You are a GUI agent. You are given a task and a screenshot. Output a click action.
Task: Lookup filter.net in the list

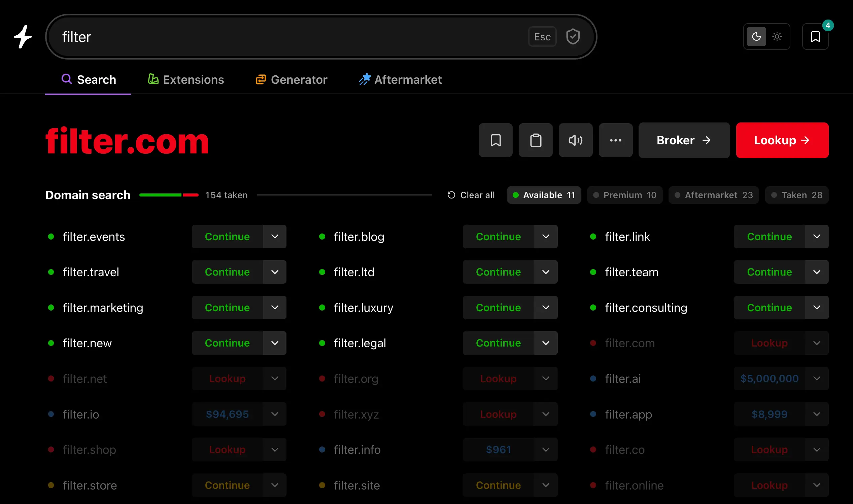click(227, 379)
